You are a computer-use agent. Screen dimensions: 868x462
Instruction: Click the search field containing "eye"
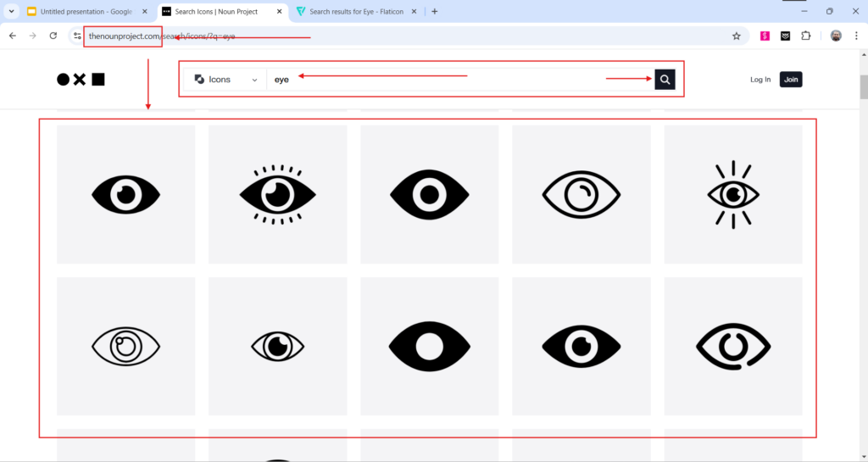458,80
